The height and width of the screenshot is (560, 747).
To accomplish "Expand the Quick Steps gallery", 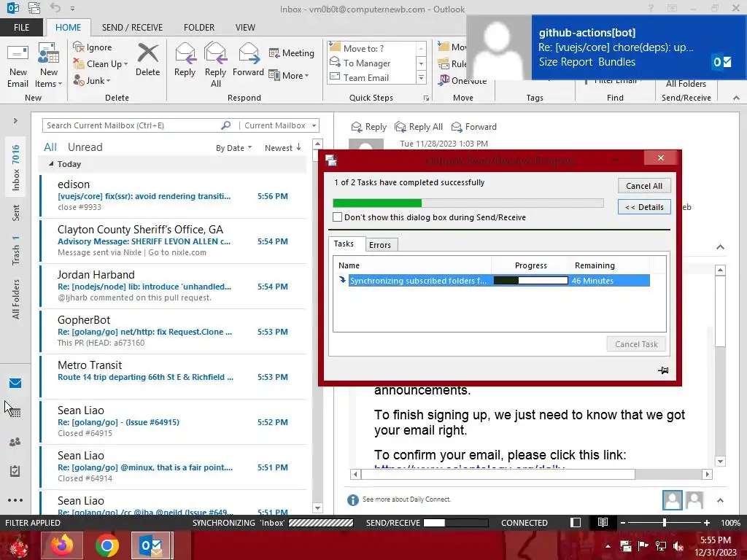I will (x=421, y=77).
